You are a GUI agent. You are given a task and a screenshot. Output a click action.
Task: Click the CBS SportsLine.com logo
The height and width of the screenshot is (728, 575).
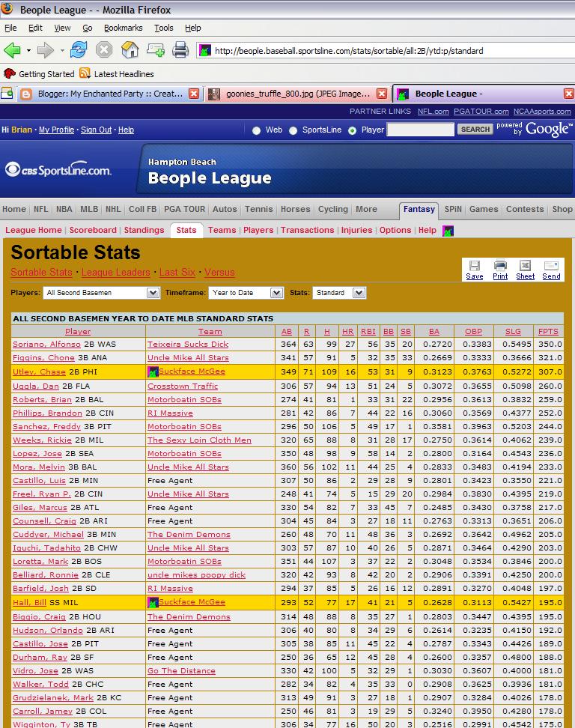tap(58, 170)
